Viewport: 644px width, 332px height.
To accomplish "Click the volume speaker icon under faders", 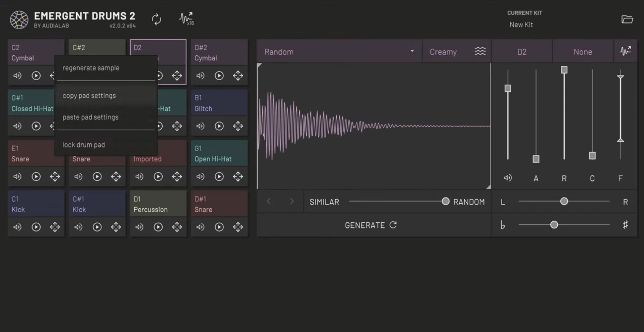I will (508, 178).
